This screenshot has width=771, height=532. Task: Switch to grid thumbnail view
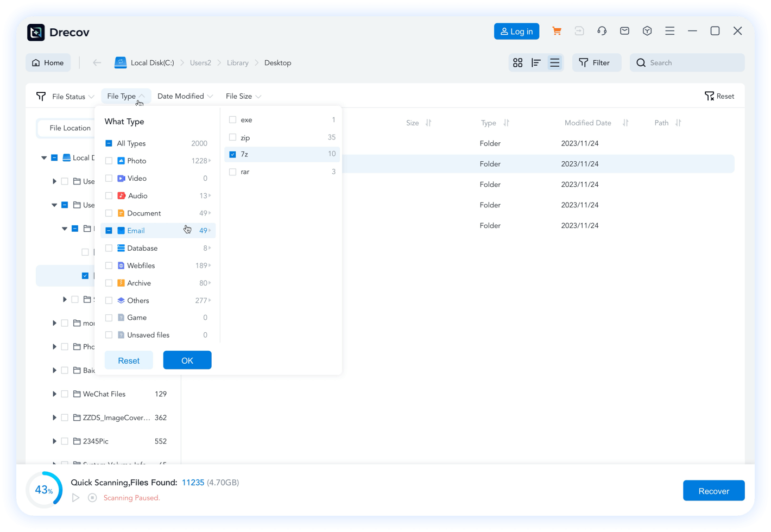517,63
